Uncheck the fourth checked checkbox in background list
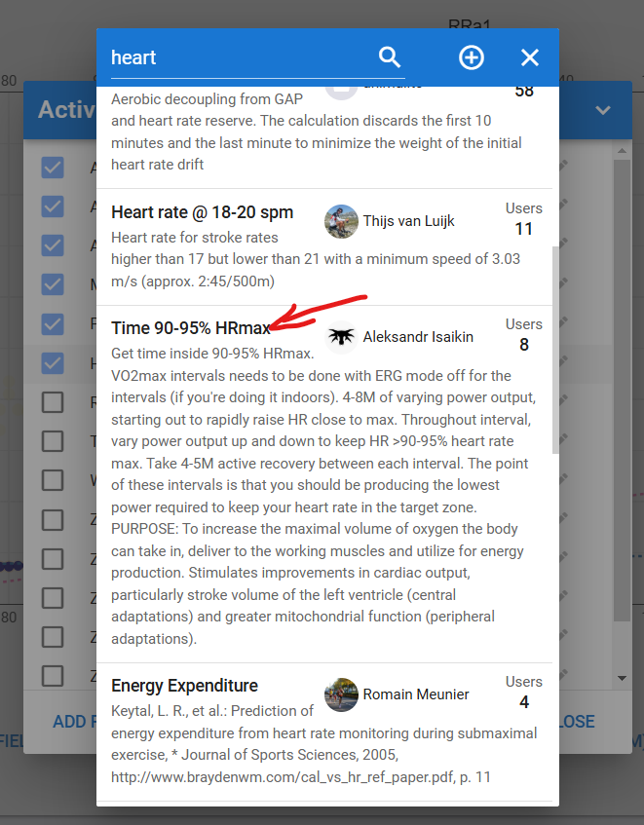The width and height of the screenshot is (644, 825). click(53, 284)
